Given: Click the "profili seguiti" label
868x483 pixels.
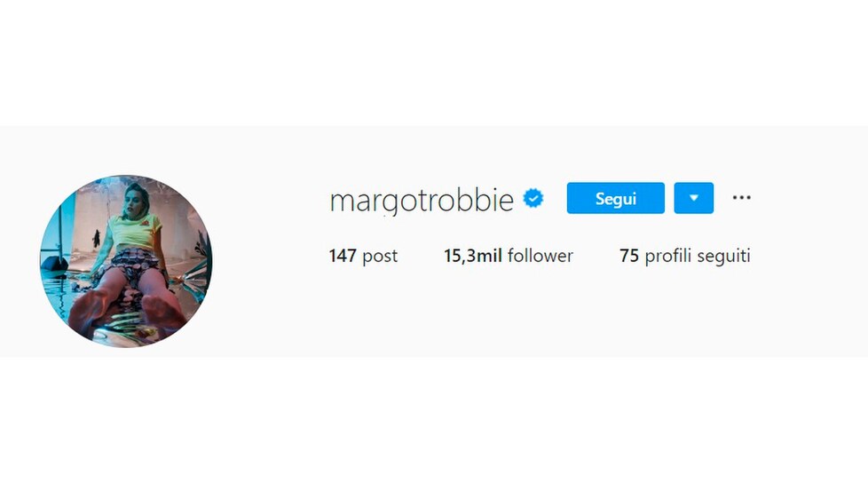Looking at the screenshot, I should click(x=698, y=256).
